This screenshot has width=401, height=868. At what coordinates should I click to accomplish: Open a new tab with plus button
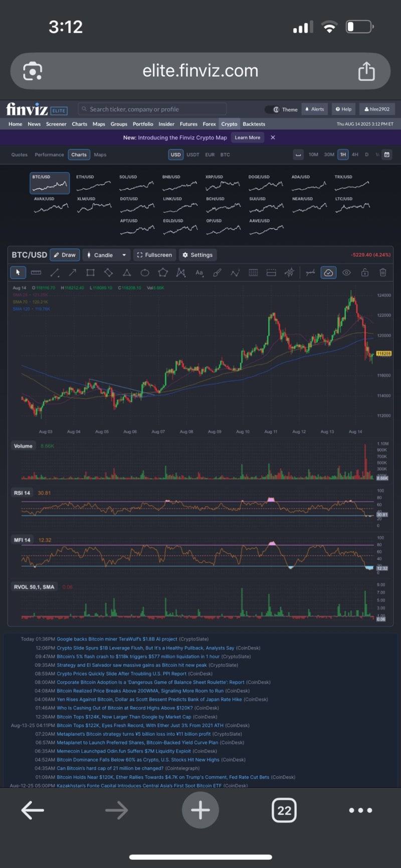point(200,810)
